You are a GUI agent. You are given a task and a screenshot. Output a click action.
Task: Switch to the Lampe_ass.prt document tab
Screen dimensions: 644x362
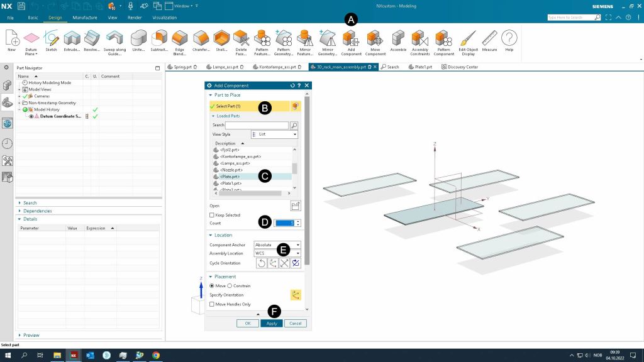(226, 67)
